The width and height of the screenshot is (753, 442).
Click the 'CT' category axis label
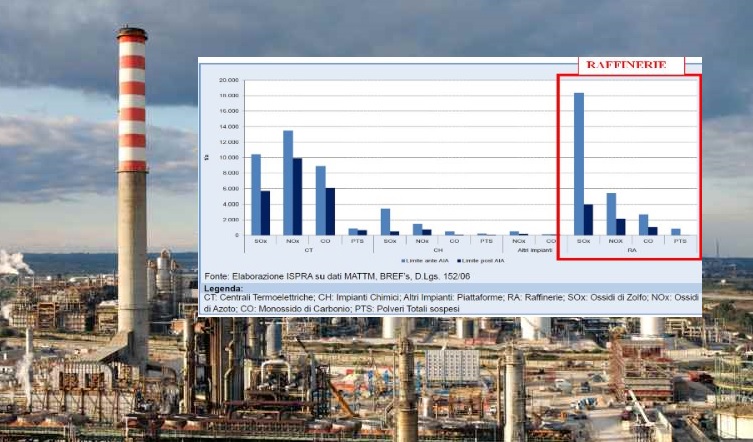[x=309, y=250]
